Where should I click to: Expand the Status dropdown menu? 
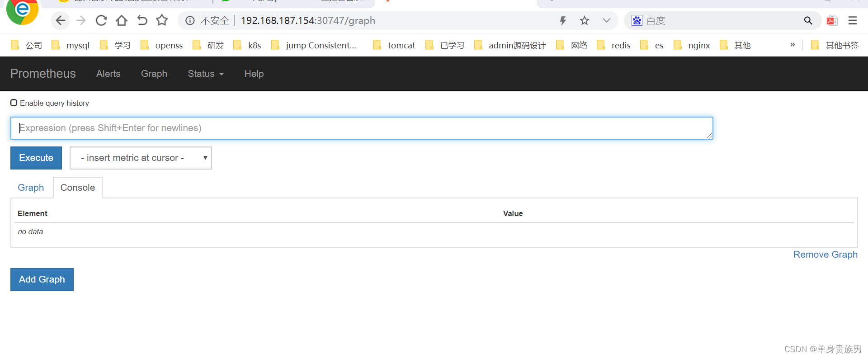pos(206,74)
